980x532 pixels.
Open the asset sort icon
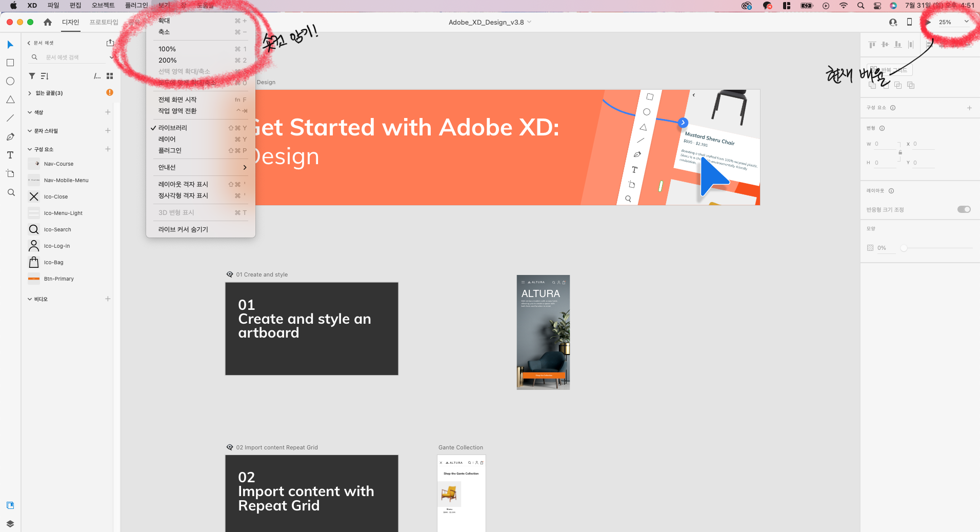[x=45, y=76]
